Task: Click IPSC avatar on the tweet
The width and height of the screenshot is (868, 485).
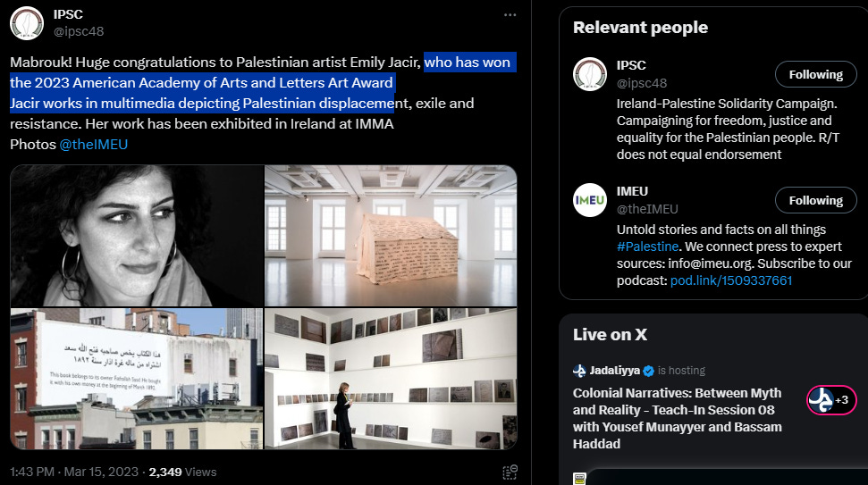Action: point(27,23)
